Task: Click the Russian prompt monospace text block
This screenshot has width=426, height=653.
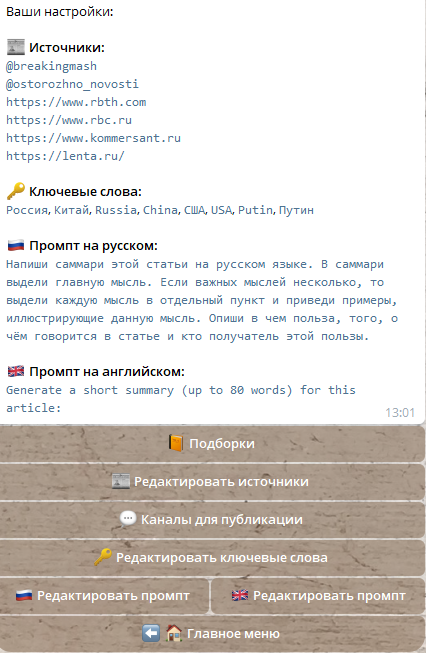Action: pos(202,300)
